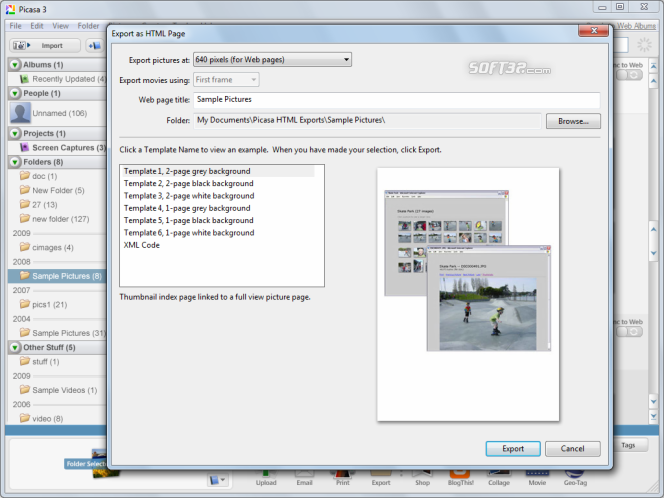Close the Export as HTML Page dialog
Viewport: 664px width, 498px height.
click(x=593, y=30)
